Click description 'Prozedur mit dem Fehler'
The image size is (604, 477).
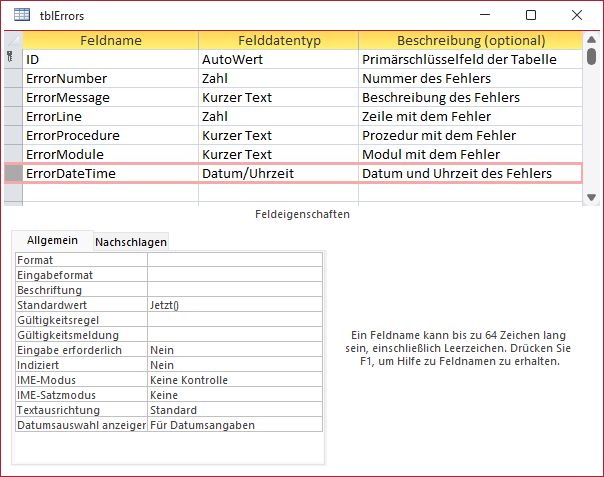(471, 135)
